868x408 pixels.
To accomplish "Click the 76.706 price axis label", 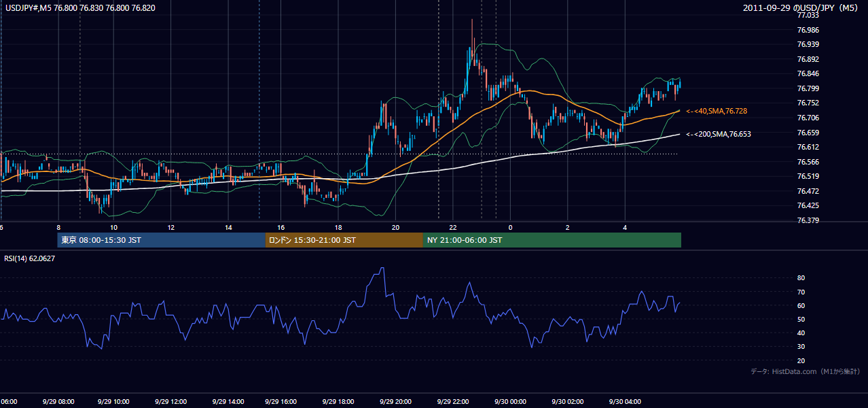I will 808,118.
